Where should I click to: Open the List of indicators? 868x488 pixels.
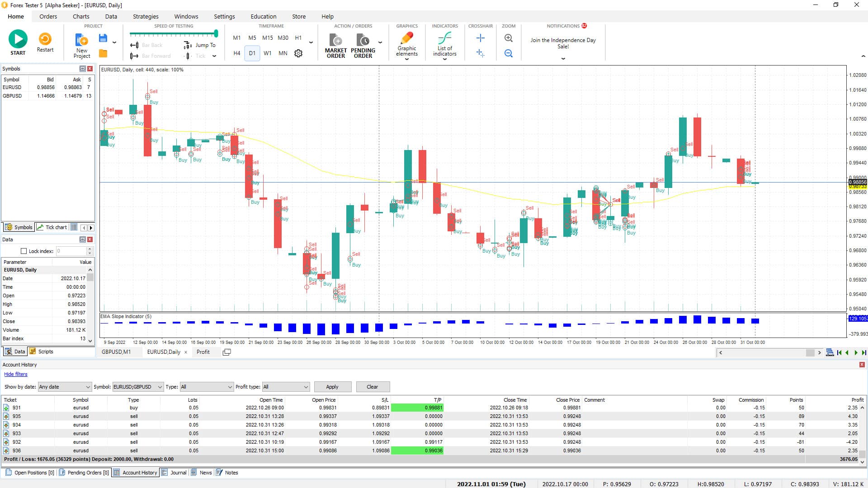click(x=444, y=44)
